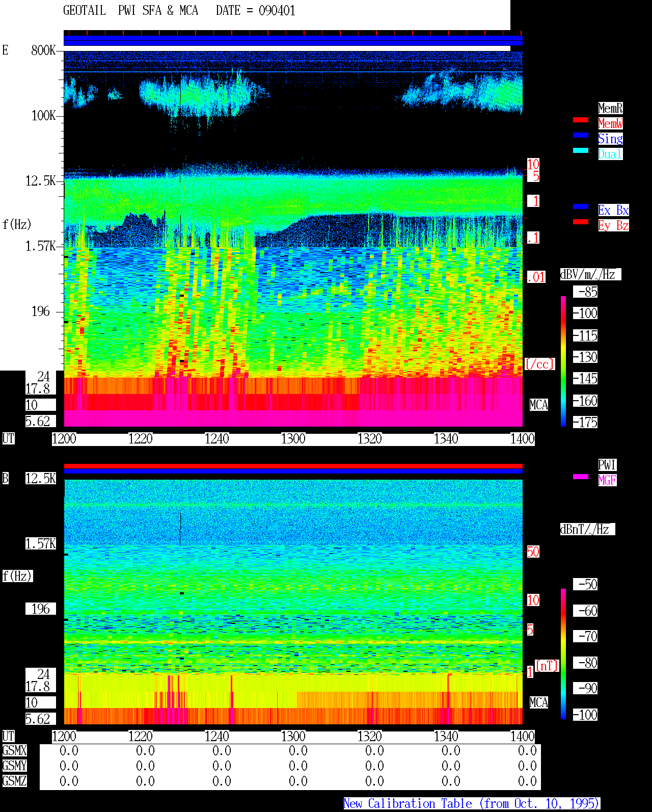The image size is (652, 812).
Task: Click the 1300 UT tick on the E panel
Action: 293,439
